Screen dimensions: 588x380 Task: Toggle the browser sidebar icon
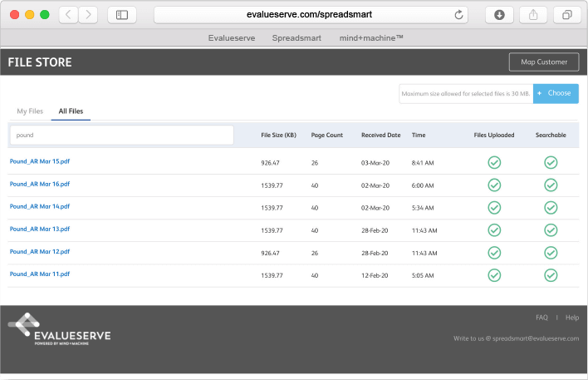point(122,15)
